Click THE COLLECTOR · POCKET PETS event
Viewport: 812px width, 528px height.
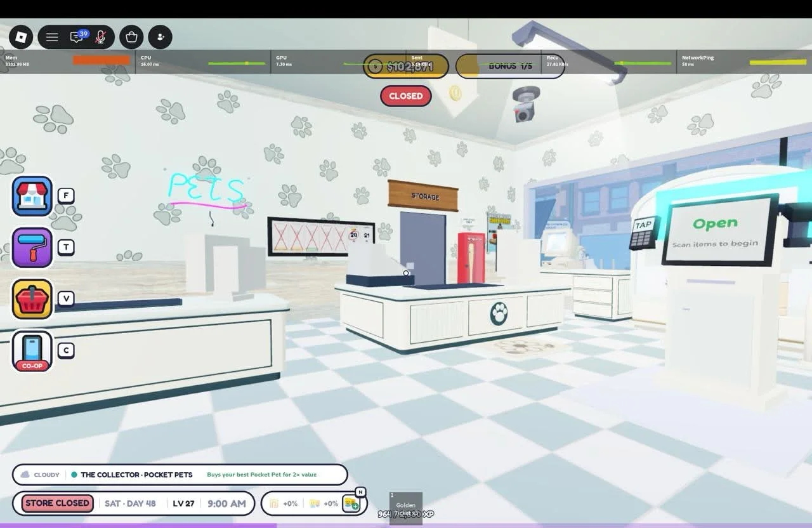[136, 475]
